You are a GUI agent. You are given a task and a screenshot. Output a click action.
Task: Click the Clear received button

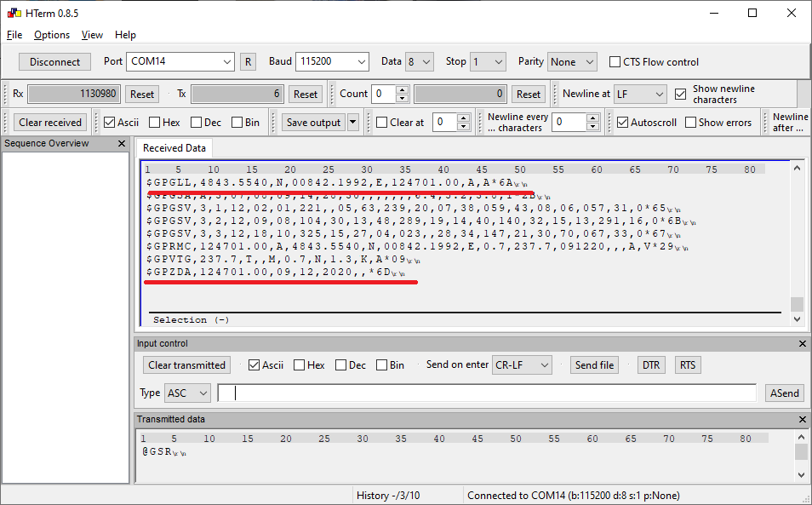pos(50,123)
